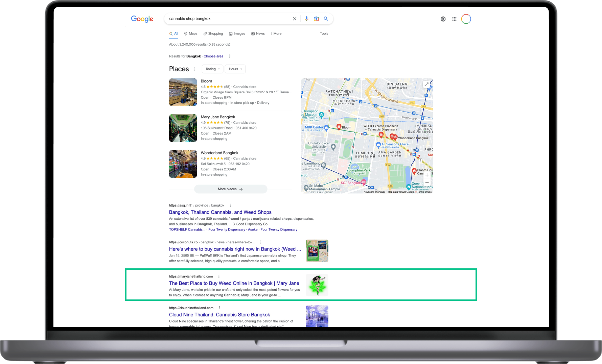Click the Wonderland Bangkok photo thumbnail
The width and height of the screenshot is (602, 364).
click(183, 164)
